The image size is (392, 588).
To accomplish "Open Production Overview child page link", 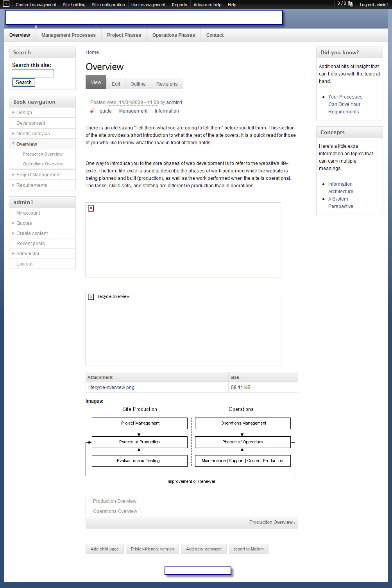I will tap(115, 501).
